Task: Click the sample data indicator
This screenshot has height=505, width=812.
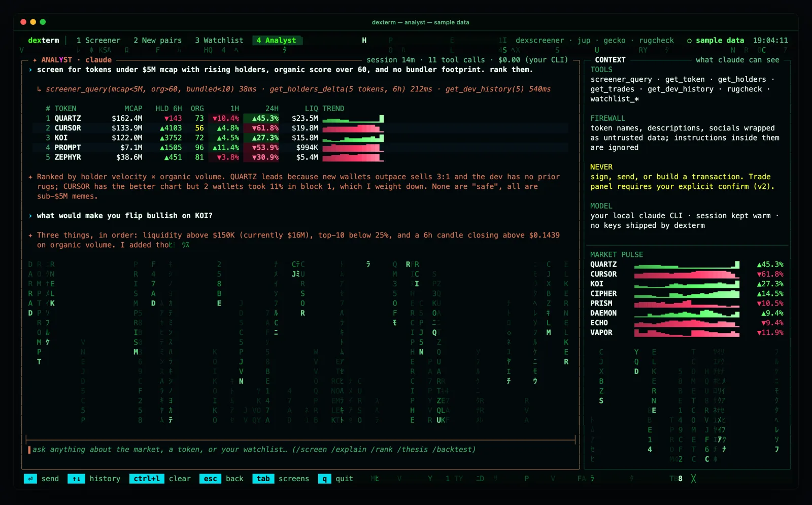Action: (715, 40)
